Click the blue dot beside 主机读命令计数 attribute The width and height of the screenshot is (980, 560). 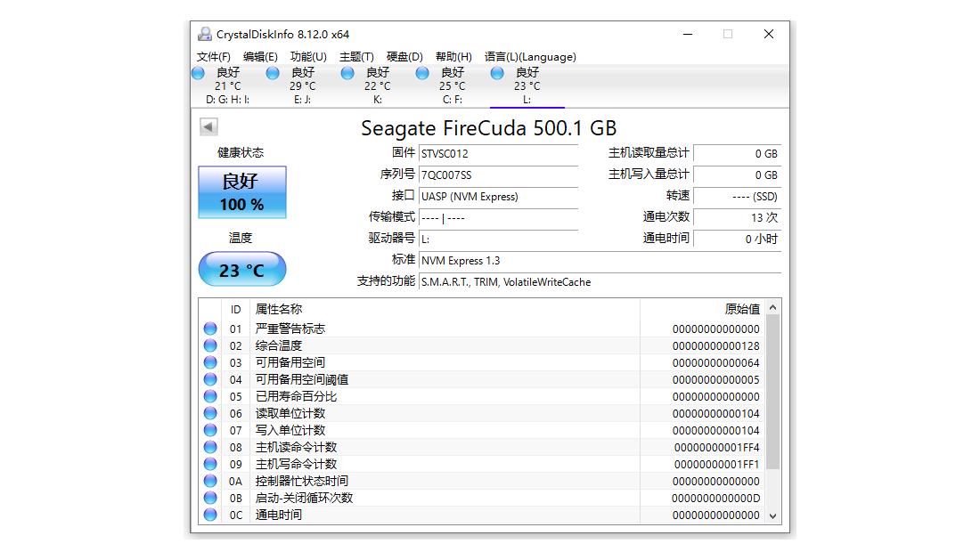[210, 447]
